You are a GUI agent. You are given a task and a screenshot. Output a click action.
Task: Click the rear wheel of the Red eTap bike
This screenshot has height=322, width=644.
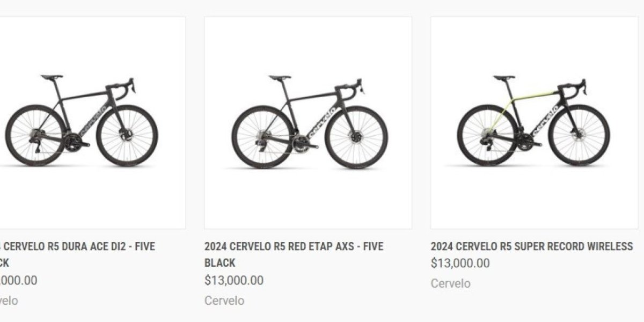tap(262, 136)
